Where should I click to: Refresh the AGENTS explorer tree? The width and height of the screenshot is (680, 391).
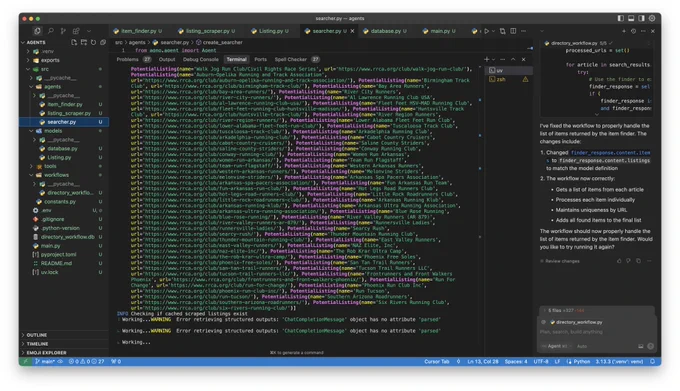click(x=93, y=42)
